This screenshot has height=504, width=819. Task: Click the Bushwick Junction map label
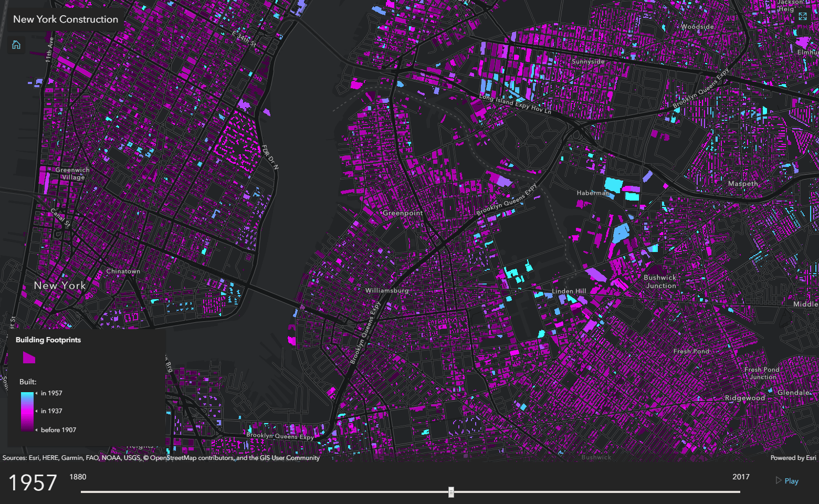[x=660, y=281]
